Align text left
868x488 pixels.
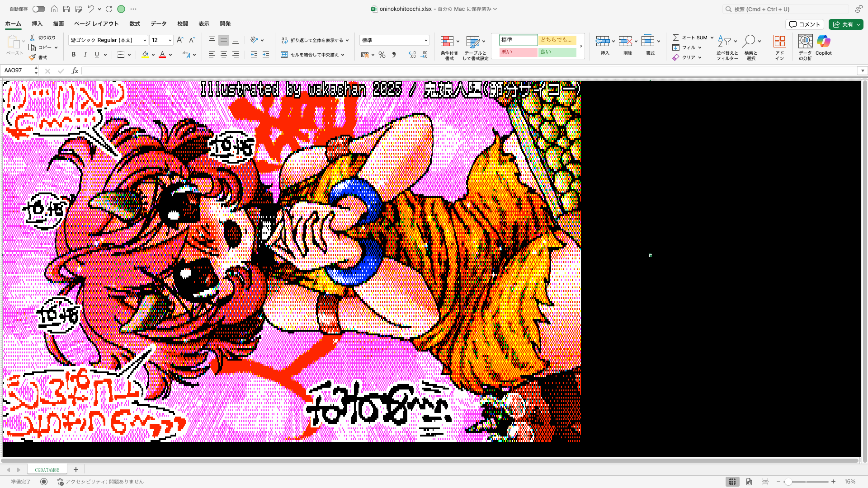(x=212, y=55)
